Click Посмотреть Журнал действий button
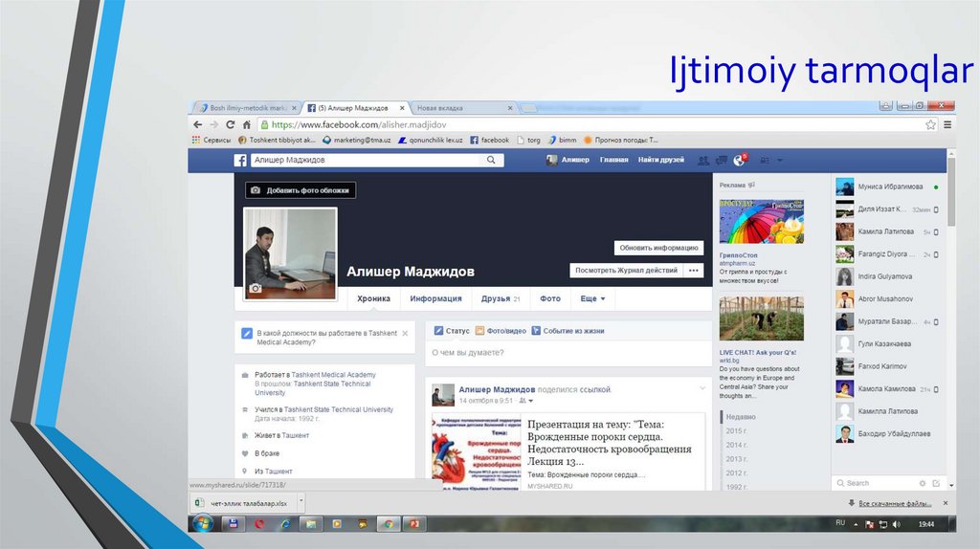The image size is (980, 549). [626, 271]
